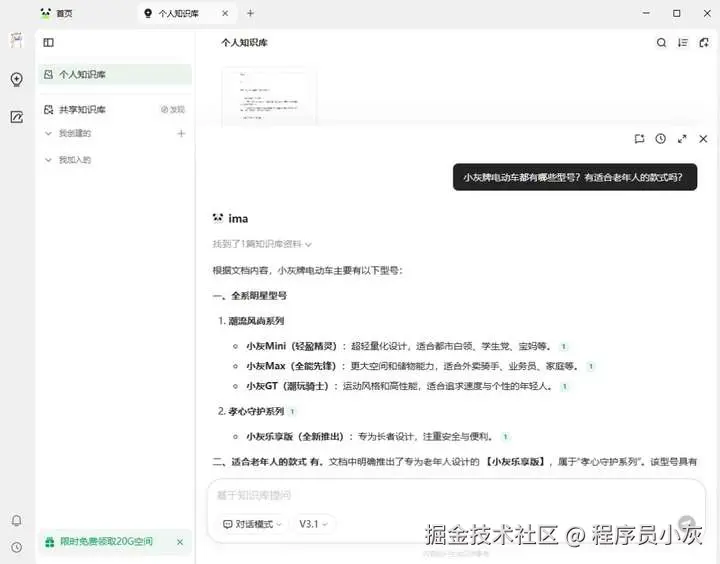Click the 限时免费领取20G空间 promotion link

point(107,542)
